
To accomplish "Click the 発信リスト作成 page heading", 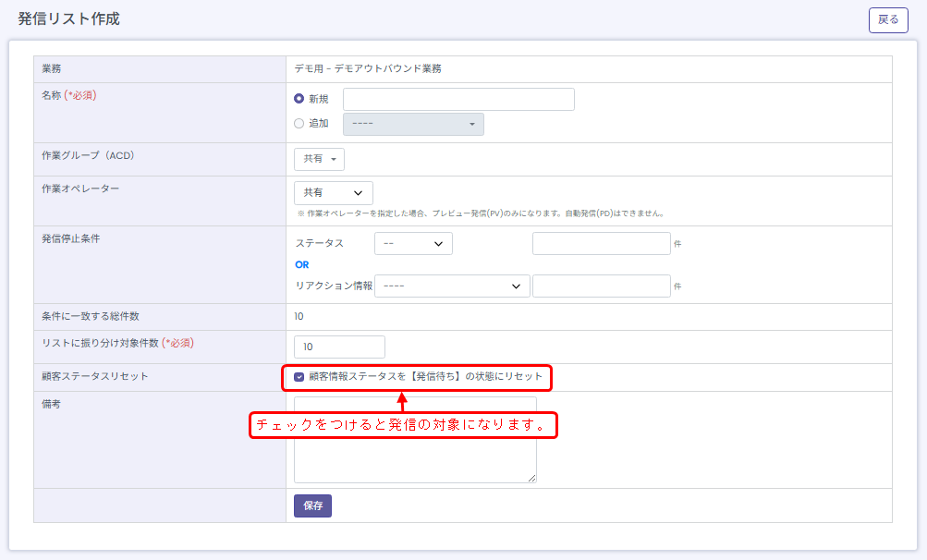I will click(68, 18).
